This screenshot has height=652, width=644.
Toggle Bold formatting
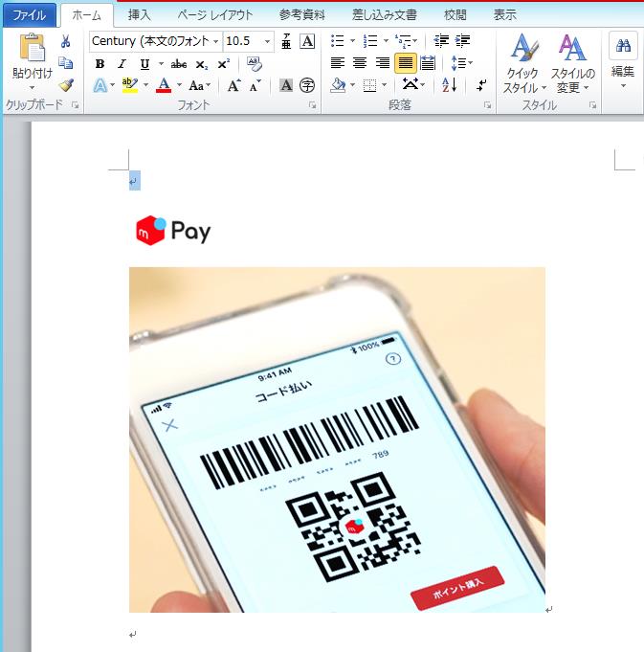click(x=100, y=63)
